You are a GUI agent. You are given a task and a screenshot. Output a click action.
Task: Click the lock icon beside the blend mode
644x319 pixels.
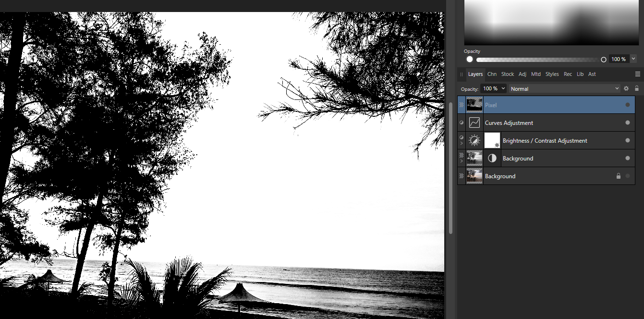(x=637, y=88)
